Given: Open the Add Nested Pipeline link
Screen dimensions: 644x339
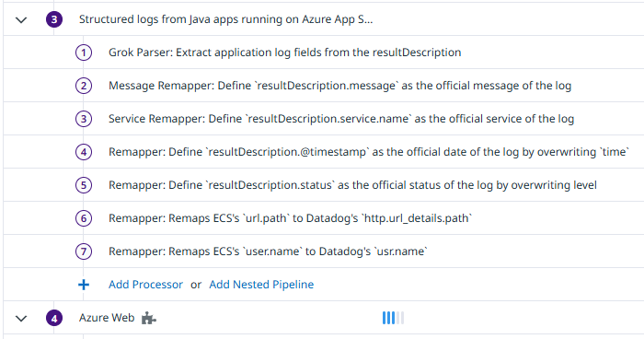Looking at the screenshot, I should coord(261,285).
